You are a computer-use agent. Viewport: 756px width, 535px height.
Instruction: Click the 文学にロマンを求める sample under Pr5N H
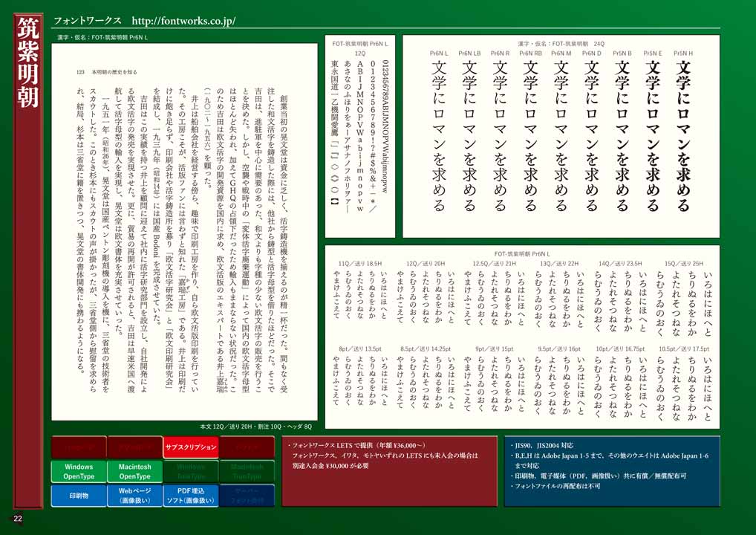point(683,136)
